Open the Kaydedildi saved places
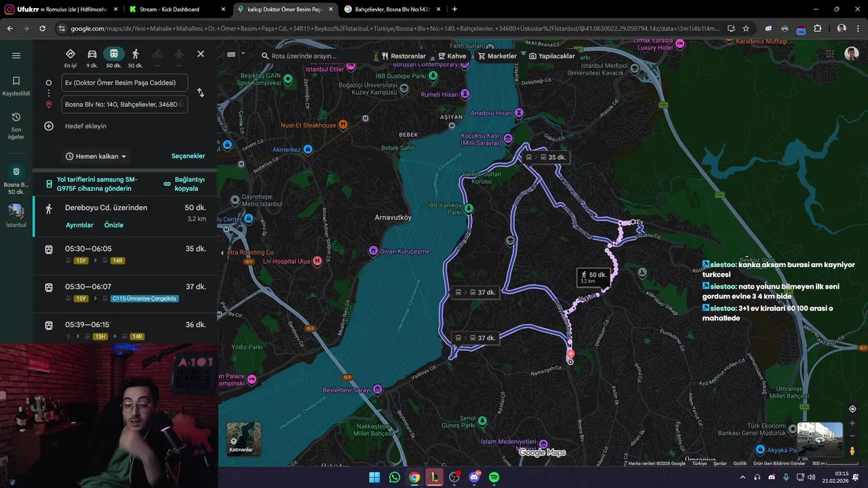 [16, 86]
